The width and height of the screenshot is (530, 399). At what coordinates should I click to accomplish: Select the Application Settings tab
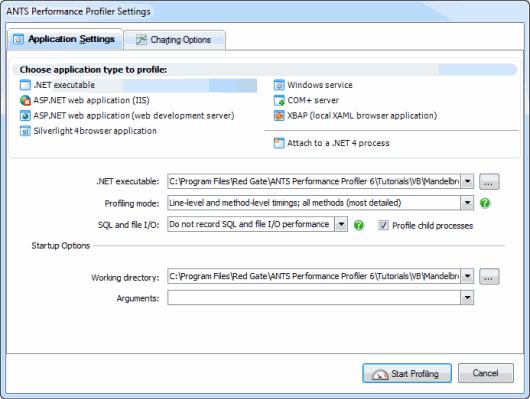point(65,39)
